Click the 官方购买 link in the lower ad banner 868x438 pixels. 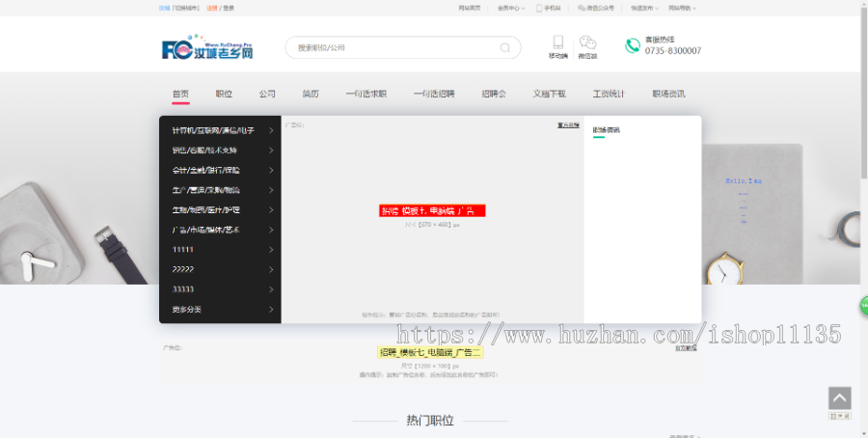pos(686,348)
